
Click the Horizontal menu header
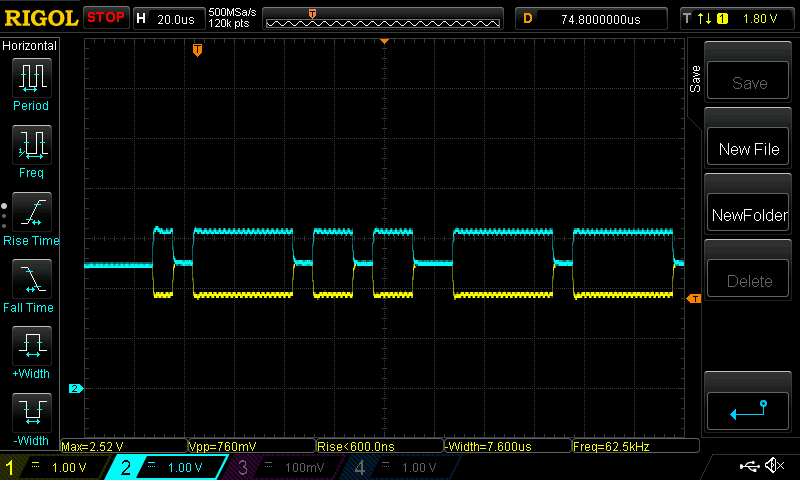coord(30,46)
